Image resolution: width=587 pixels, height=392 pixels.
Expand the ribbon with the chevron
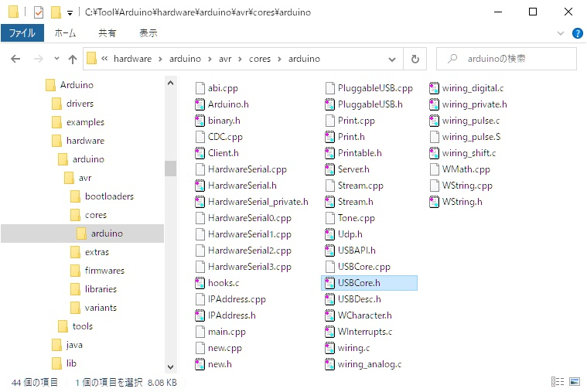click(x=561, y=33)
